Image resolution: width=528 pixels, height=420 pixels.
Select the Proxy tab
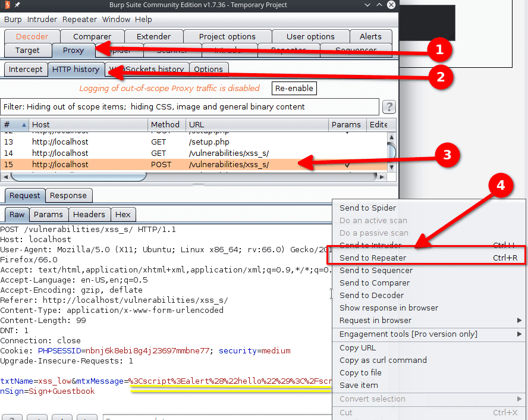point(73,51)
